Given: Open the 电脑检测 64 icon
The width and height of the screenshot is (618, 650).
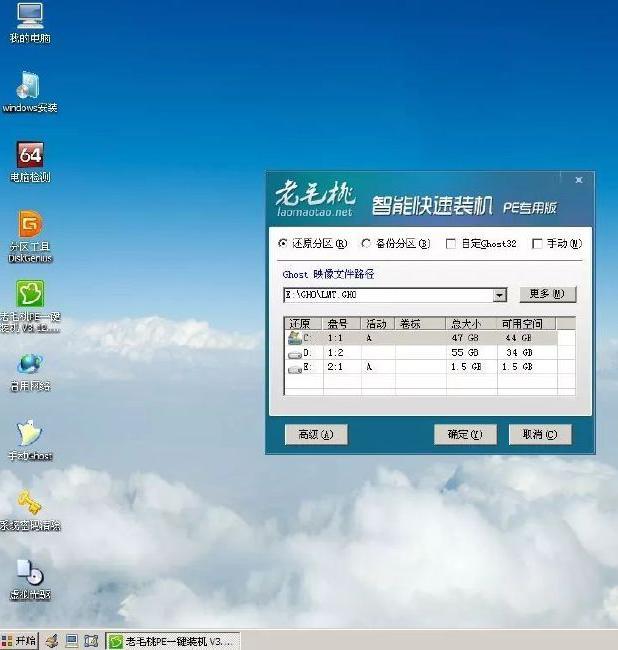Looking at the screenshot, I should (30, 162).
